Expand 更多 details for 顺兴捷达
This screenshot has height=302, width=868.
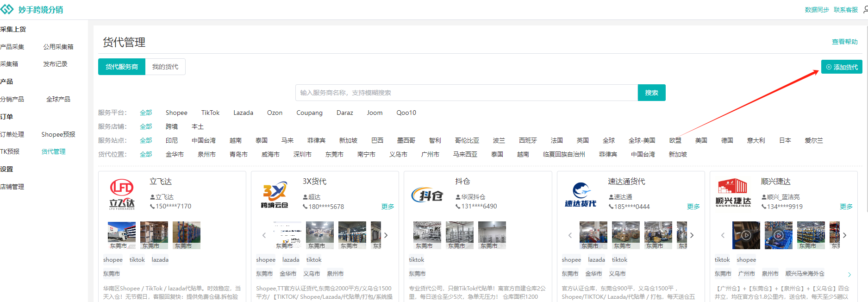pos(846,207)
